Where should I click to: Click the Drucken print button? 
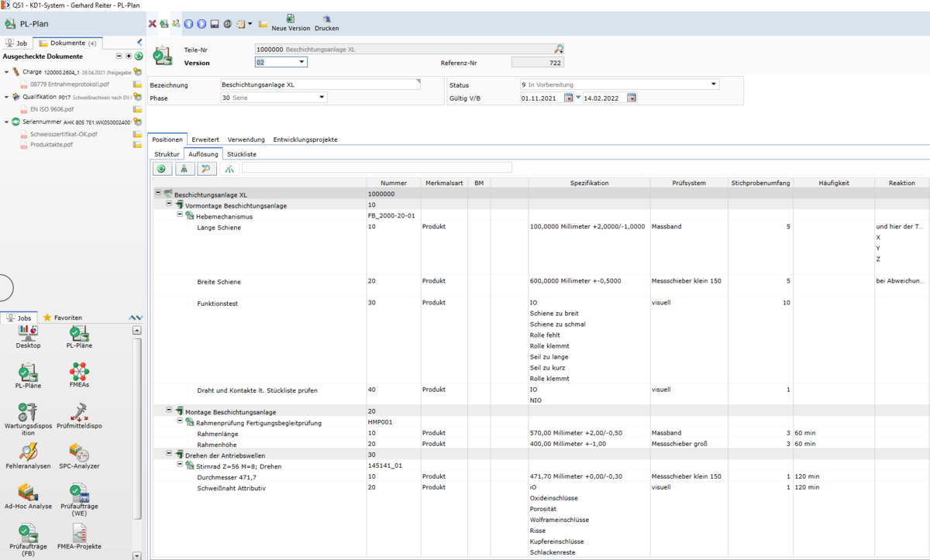pos(326,22)
